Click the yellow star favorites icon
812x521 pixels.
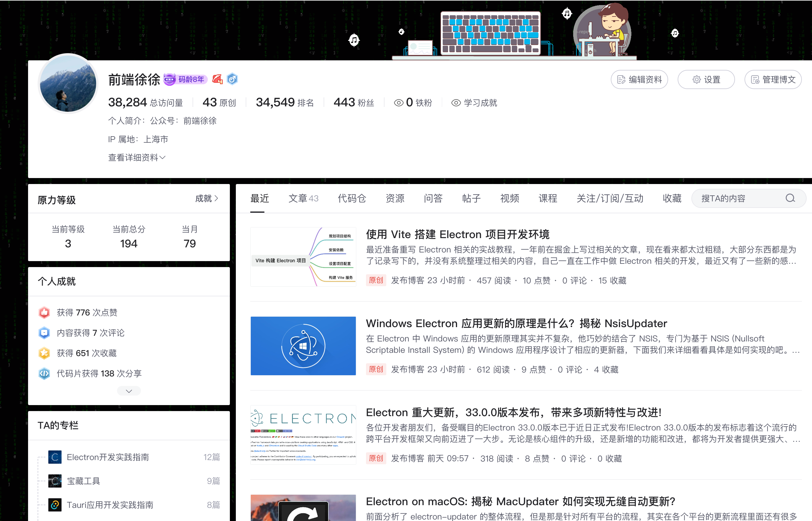pyautogui.click(x=44, y=353)
